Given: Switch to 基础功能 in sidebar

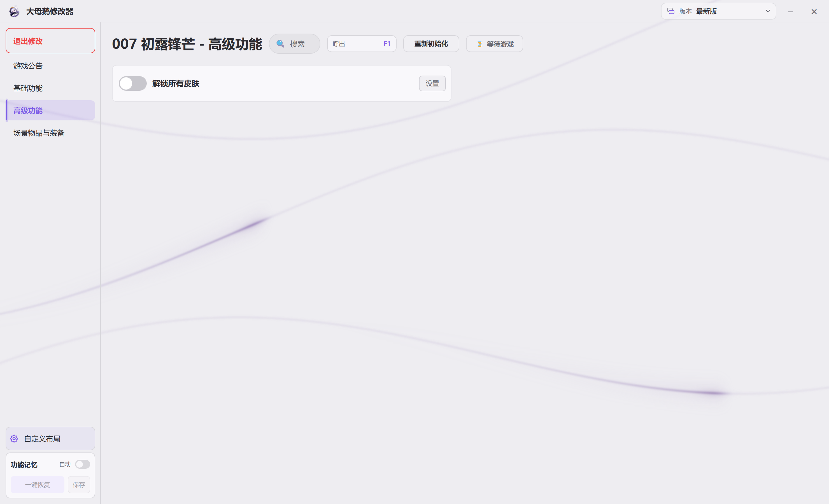Looking at the screenshot, I should point(50,88).
